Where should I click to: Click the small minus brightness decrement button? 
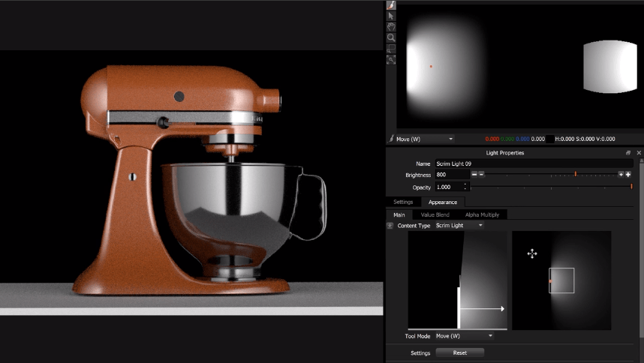[481, 174]
